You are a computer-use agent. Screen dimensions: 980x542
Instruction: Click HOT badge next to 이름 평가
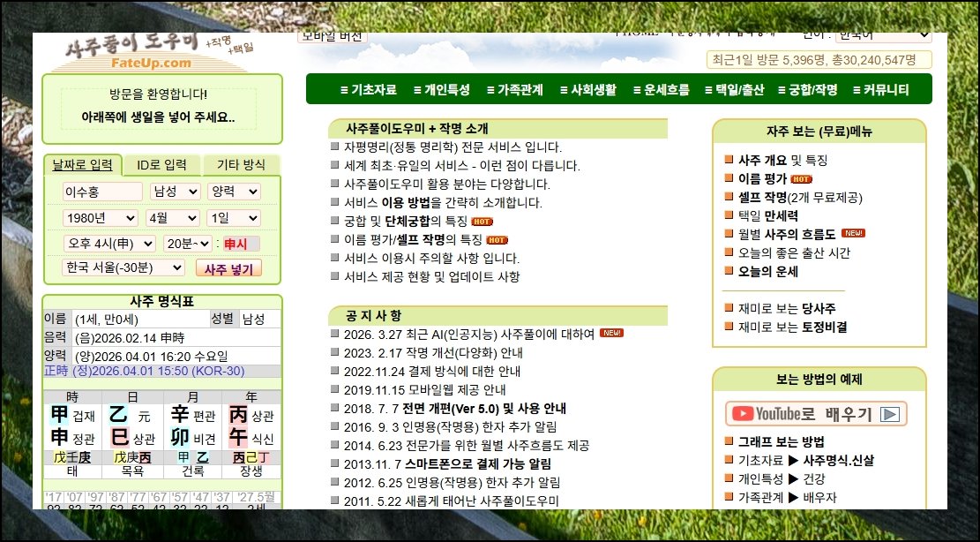801,179
